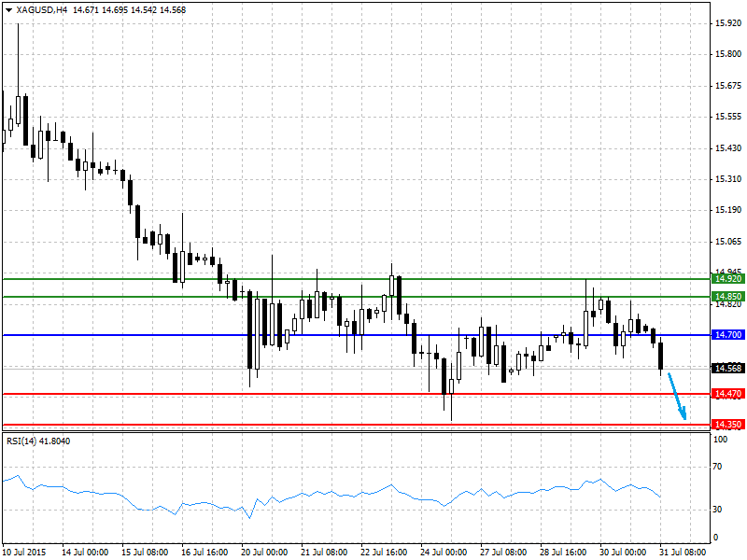Select the green 14.920 horizontal resistance line

(357, 279)
